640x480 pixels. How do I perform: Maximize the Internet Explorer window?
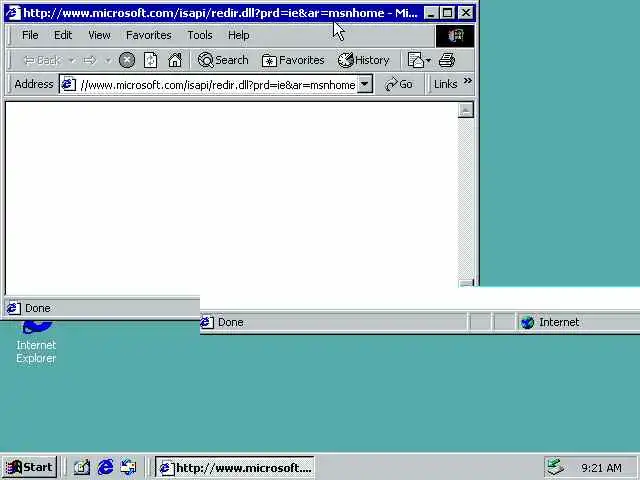coord(448,13)
